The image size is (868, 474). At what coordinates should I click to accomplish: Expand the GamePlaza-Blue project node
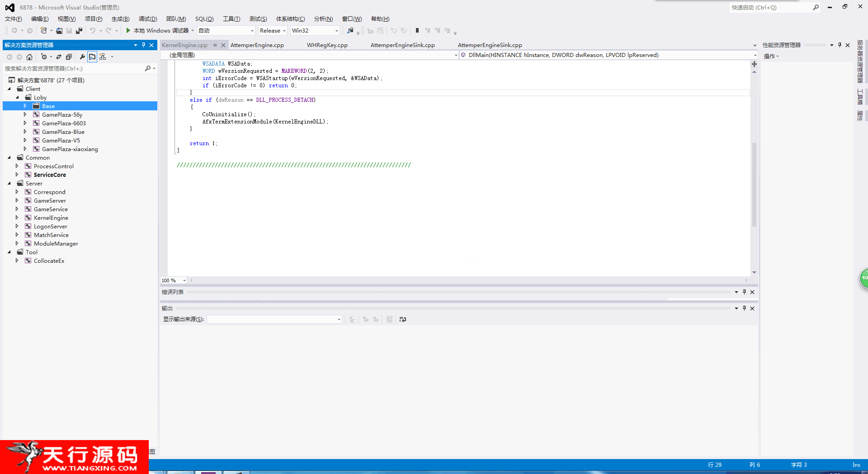point(25,132)
